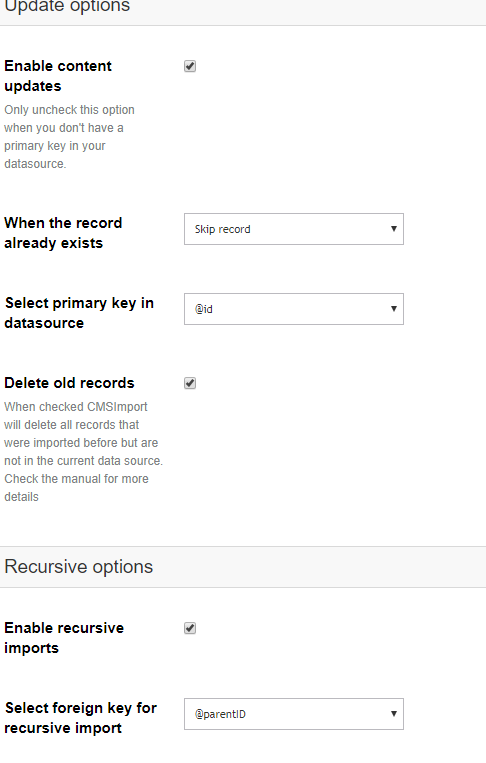This screenshot has width=486, height=763.
Task: Click the '@parentID' value in combo box
Action: pyautogui.click(x=220, y=714)
